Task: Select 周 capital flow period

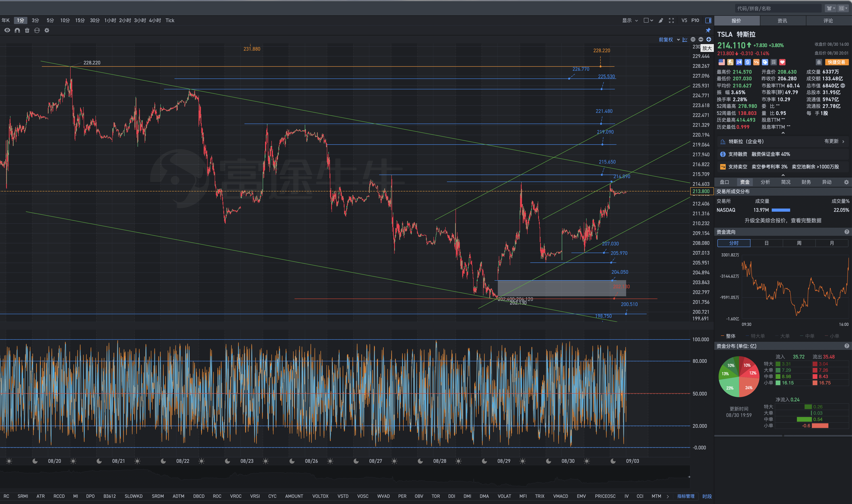Action: [799, 243]
